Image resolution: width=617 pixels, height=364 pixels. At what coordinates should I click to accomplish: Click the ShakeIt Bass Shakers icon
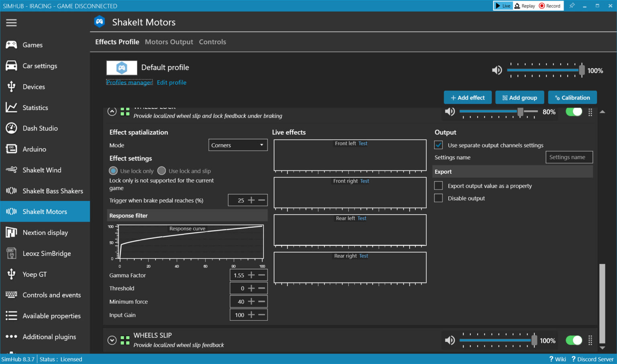coord(11,191)
